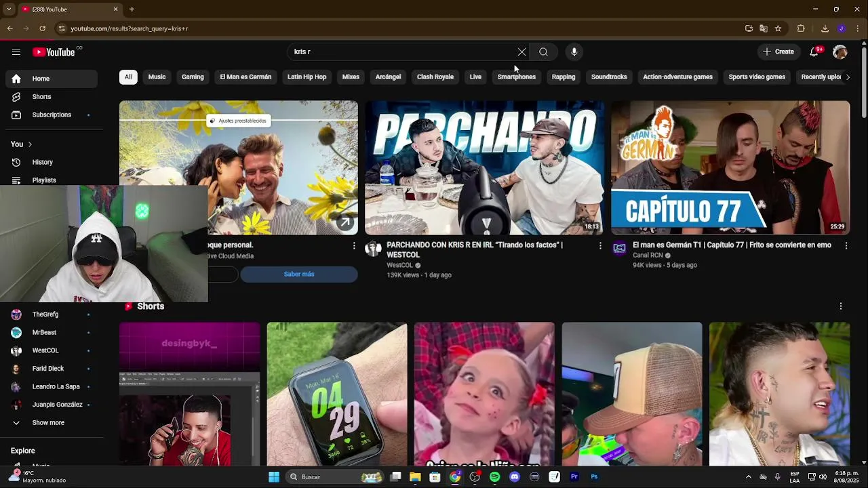Select the Music filter chip
868x488 pixels.
(x=157, y=77)
